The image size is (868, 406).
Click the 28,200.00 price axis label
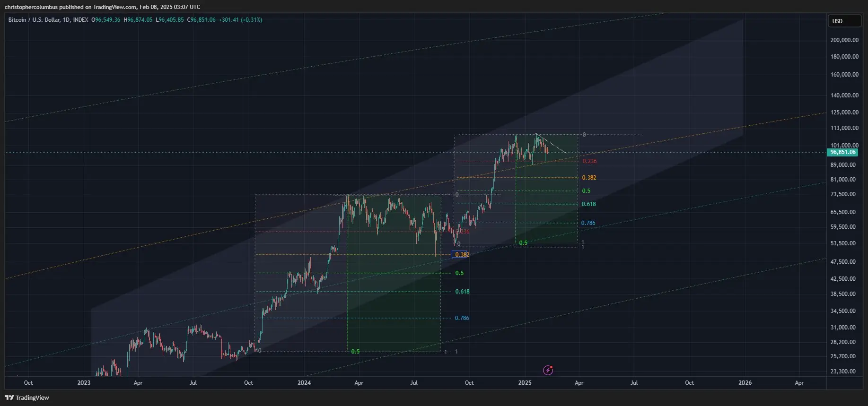[x=843, y=342]
